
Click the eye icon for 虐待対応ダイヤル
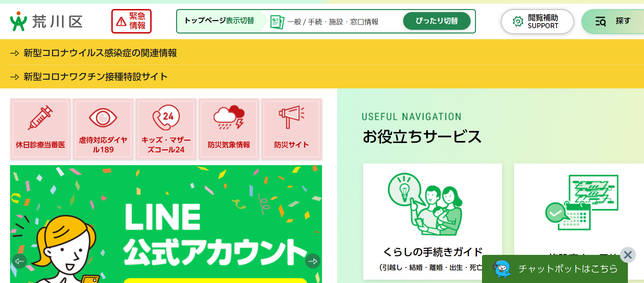(x=103, y=118)
